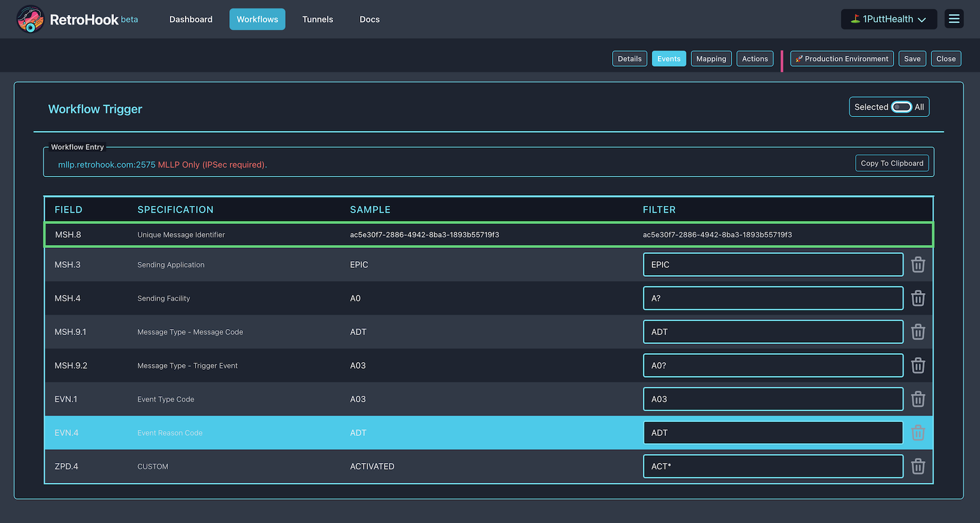Open the Tunnels nav item
Viewport: 980px width, 523px height.
tap(317, 19)
